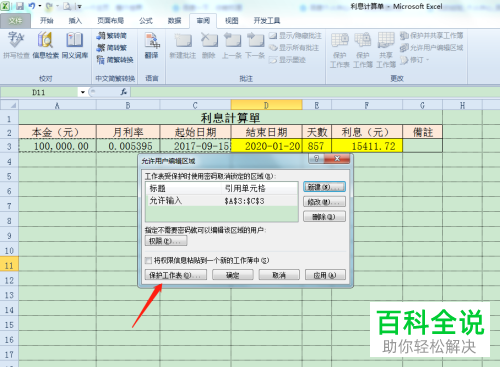This screenshot has width=500, height=367.
Task: Click the 取消 (Cancel) button
Action: tap(279, 275)
